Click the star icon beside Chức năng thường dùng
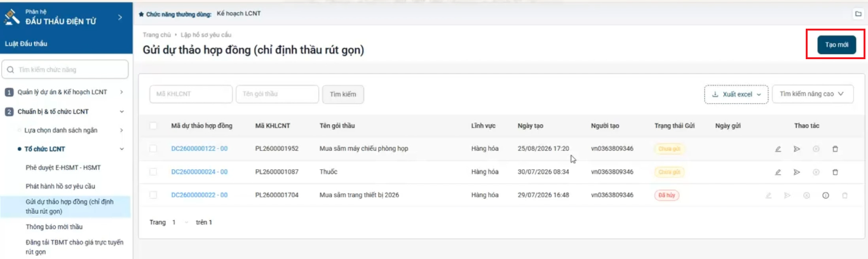 click(141, 13)
